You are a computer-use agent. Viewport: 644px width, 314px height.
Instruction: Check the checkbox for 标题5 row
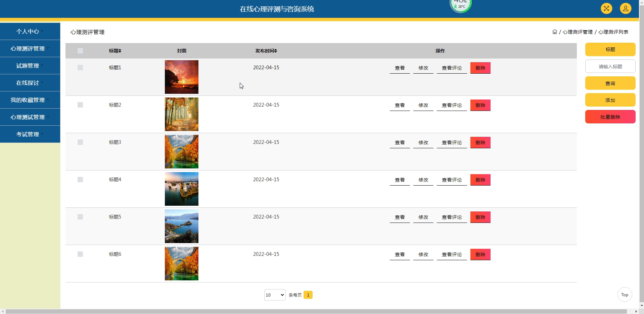tap(80, 217)
